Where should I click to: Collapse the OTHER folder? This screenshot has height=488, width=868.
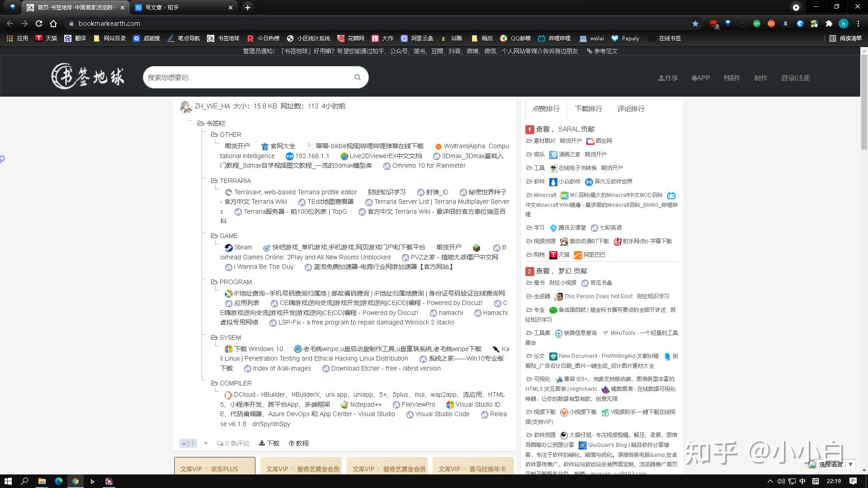[x=214, y=135]
